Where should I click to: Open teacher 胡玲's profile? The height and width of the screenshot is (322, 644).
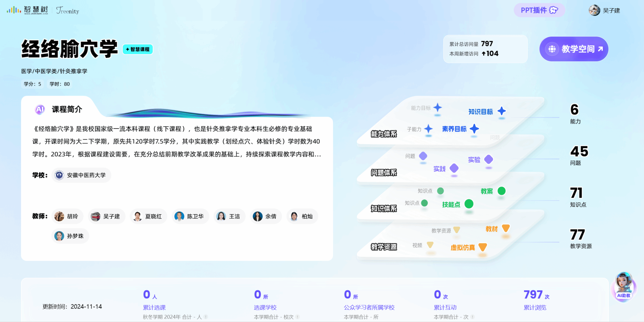coord(67,216)
